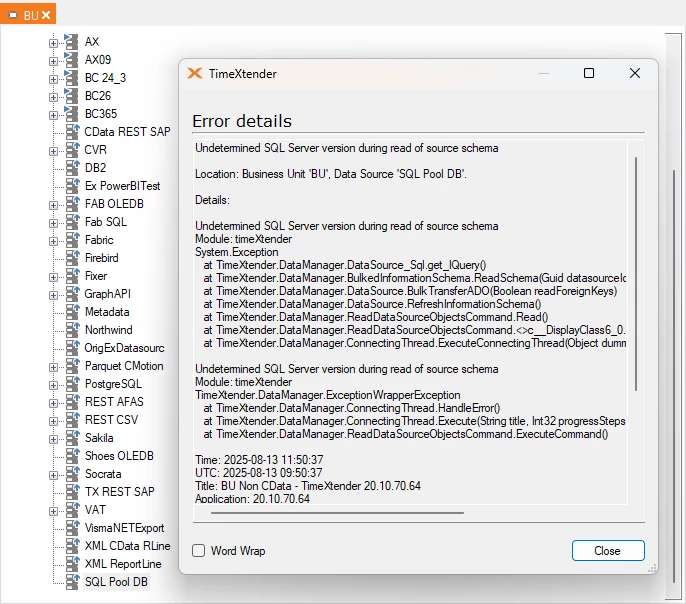Click the Metadata data source icon
686x604 pixels.
click(73, 312)
